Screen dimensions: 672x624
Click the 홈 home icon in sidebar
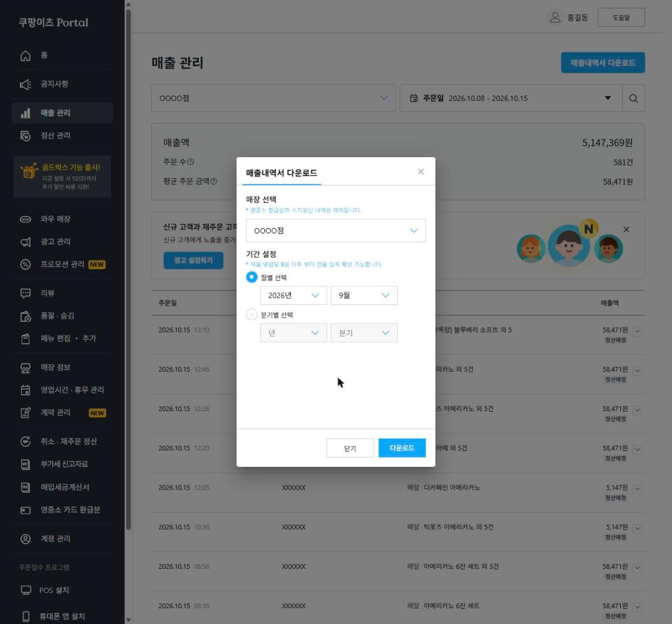(26, 56)
